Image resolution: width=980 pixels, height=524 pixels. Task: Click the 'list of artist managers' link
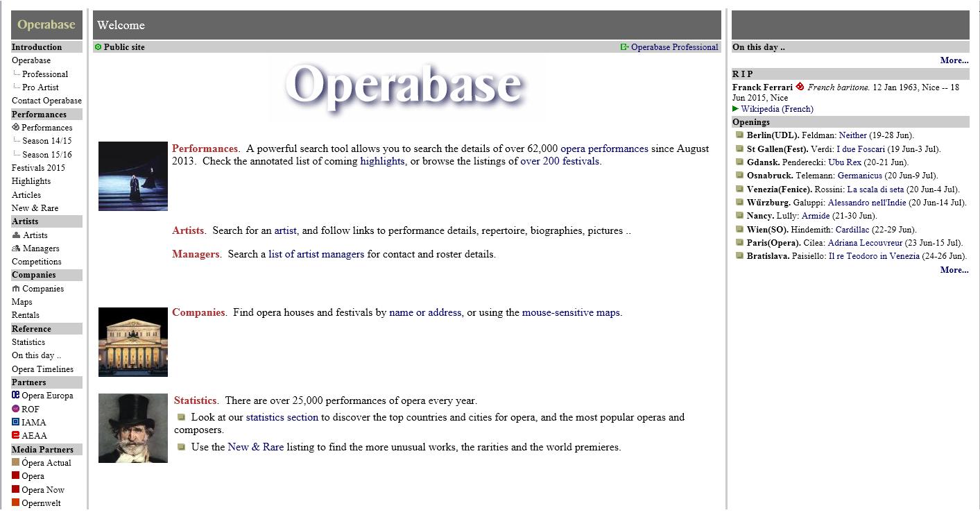tap(316, 254)
